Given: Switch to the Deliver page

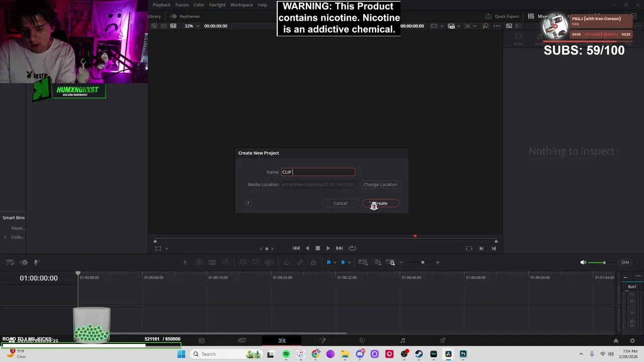Looking at the screenshot, I should pos(443,340).
